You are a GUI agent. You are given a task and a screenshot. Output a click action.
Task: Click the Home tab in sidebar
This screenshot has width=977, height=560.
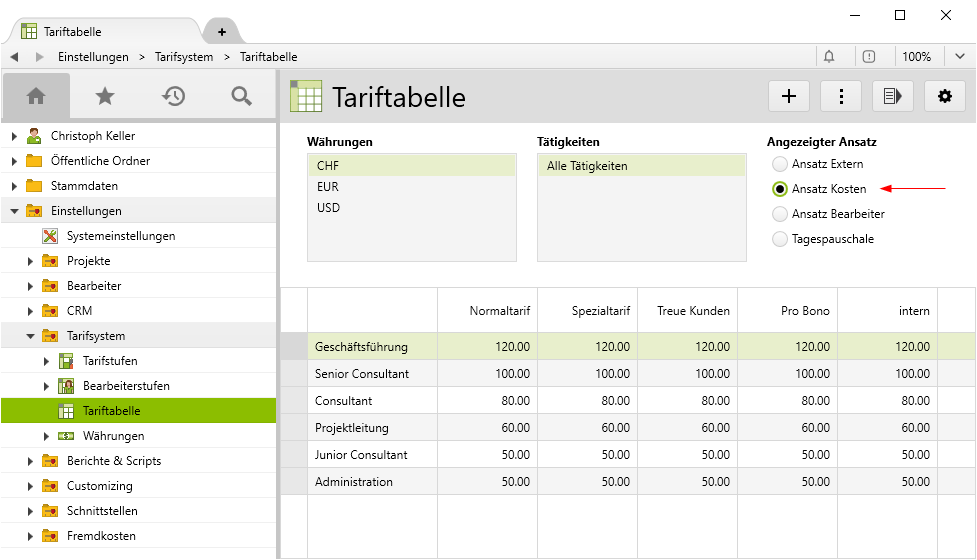click(x=36, y=96)
